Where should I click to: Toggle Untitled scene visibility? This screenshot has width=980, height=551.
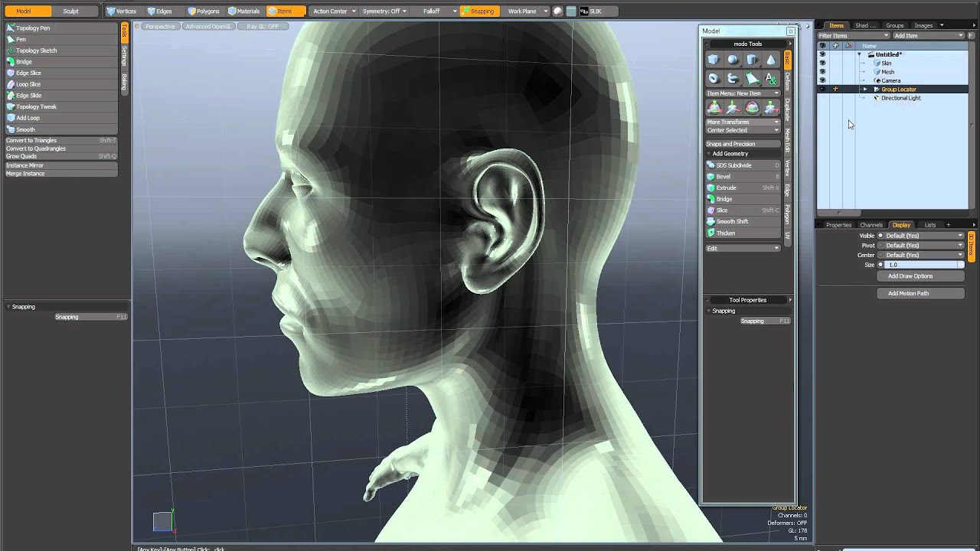(x=822, y=54)
